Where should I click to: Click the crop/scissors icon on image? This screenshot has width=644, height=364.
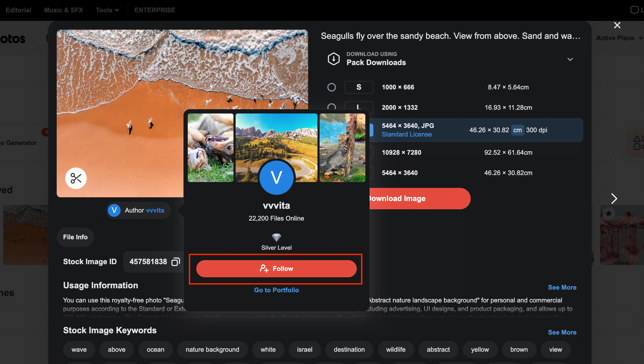point(75,177)
